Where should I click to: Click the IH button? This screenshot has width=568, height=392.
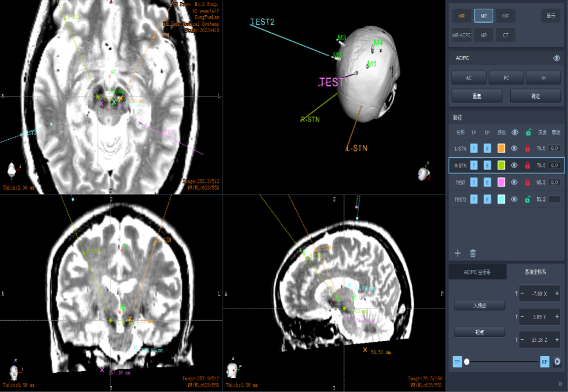click(x=543, y=78)
